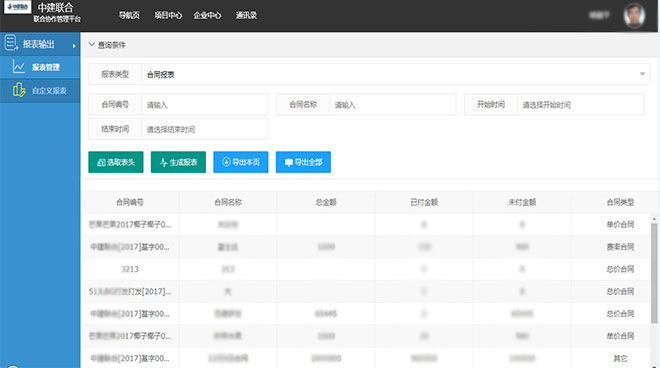Click the user avatar photo

pyautogui.click(x=634, y=16)
